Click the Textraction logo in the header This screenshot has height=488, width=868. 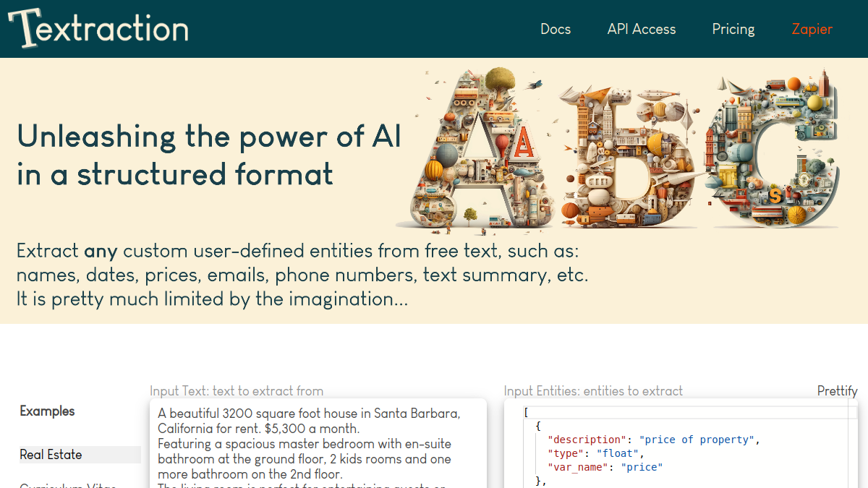coord(98,28)
